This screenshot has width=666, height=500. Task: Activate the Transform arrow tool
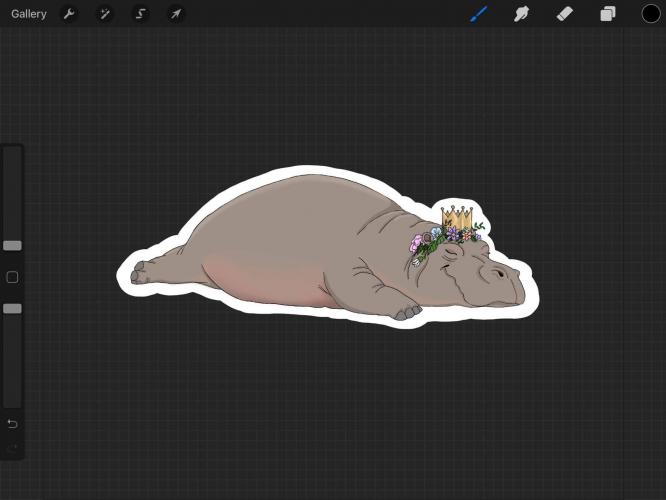[176, 14]
